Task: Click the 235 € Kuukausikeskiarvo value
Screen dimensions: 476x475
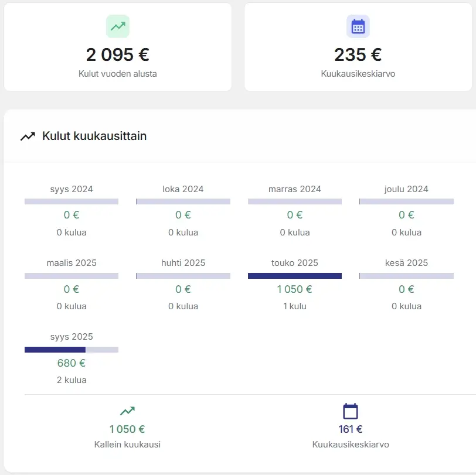Action: (x=358, y=54)
